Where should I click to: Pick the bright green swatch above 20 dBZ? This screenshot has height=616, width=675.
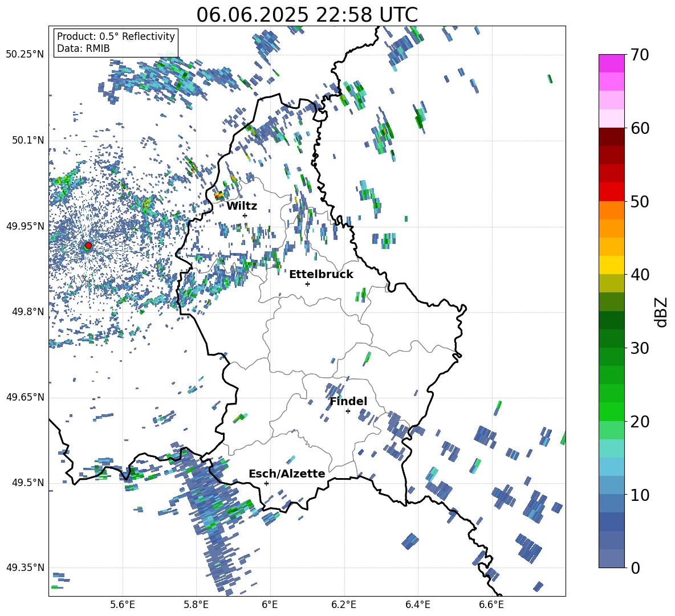click(612, 411)
